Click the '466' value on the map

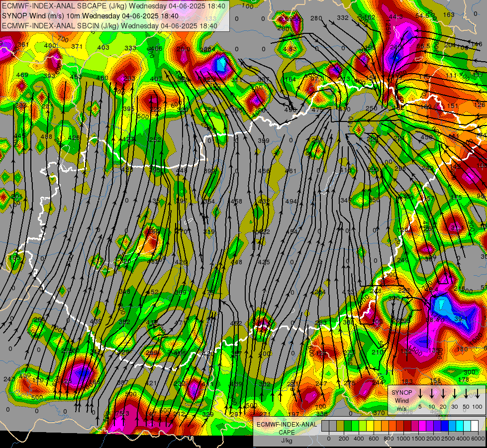(x=264, y=171)
